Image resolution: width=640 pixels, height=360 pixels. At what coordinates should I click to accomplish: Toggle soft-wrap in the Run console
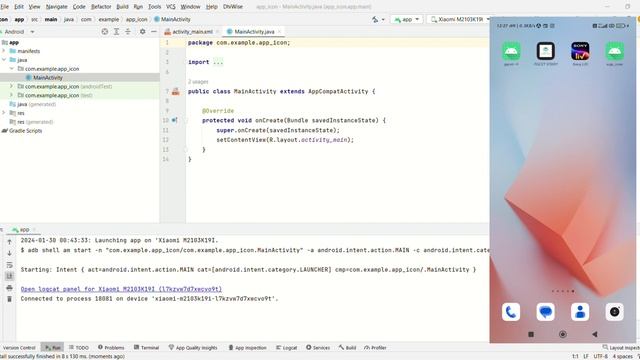(x=9, y=265)
